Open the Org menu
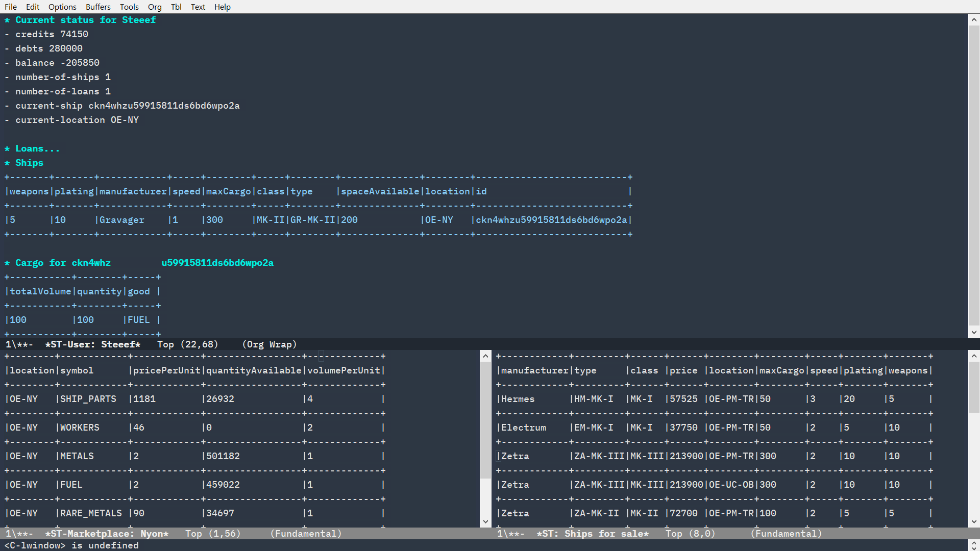980x551 pixels. [155, 7]
